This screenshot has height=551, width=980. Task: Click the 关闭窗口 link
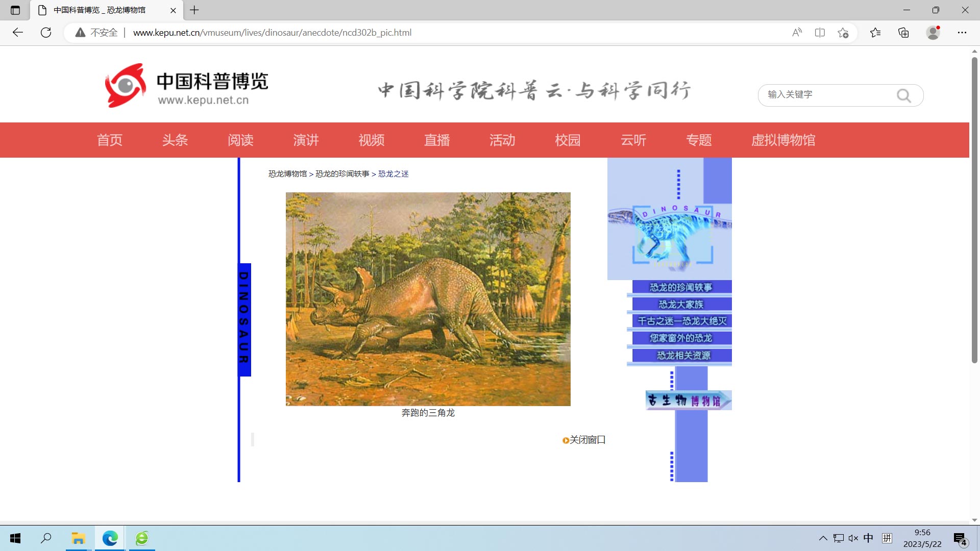[x=587, y=440]
